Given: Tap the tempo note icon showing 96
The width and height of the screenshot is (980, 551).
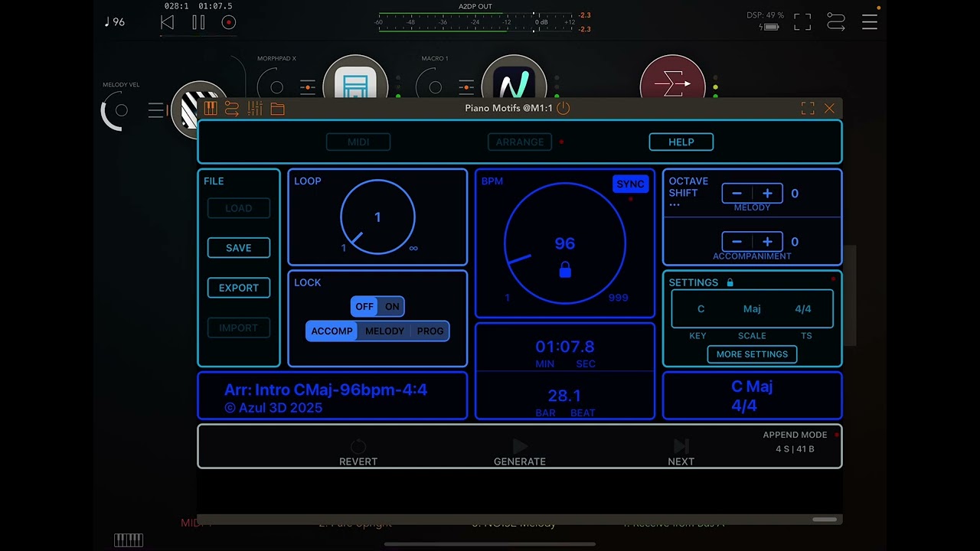Looking at the screenshot, I should tap(115, 22).
